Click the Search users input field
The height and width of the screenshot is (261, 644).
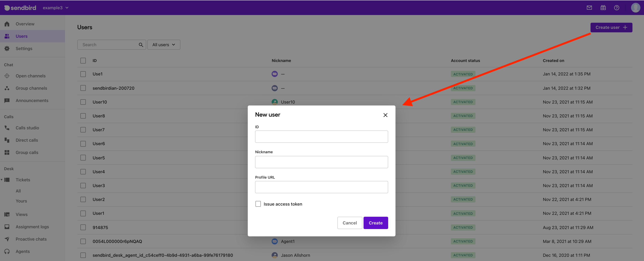[x=108, y=44]
